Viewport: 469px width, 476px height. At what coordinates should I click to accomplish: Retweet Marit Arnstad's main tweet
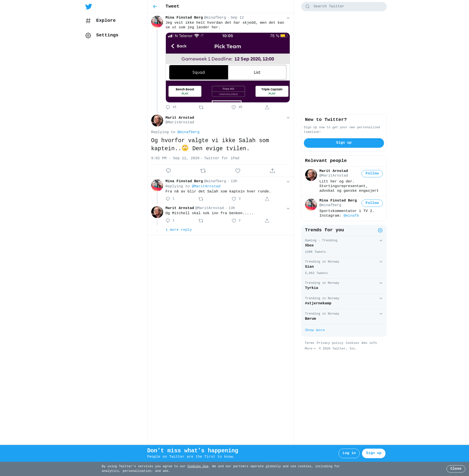203,171
